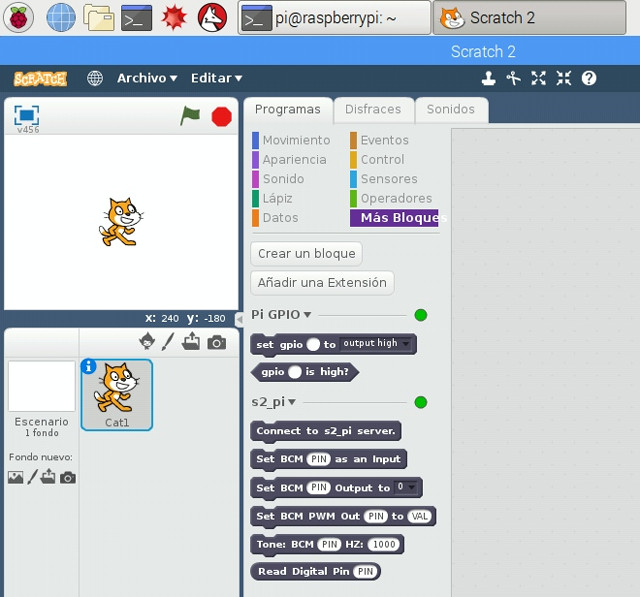Click PIN field in Set BCM as an Input block
640x597 pixels.
(319, 459)
